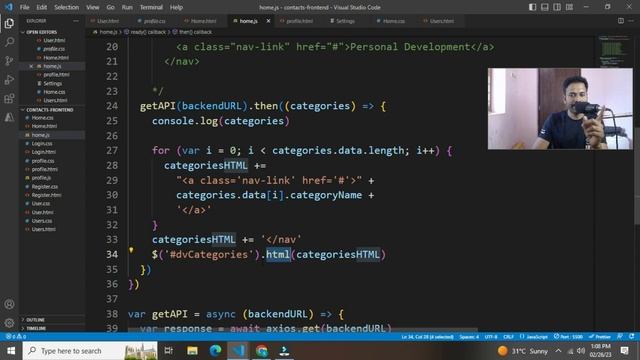Open the Customize Layout button

point(569,7)
